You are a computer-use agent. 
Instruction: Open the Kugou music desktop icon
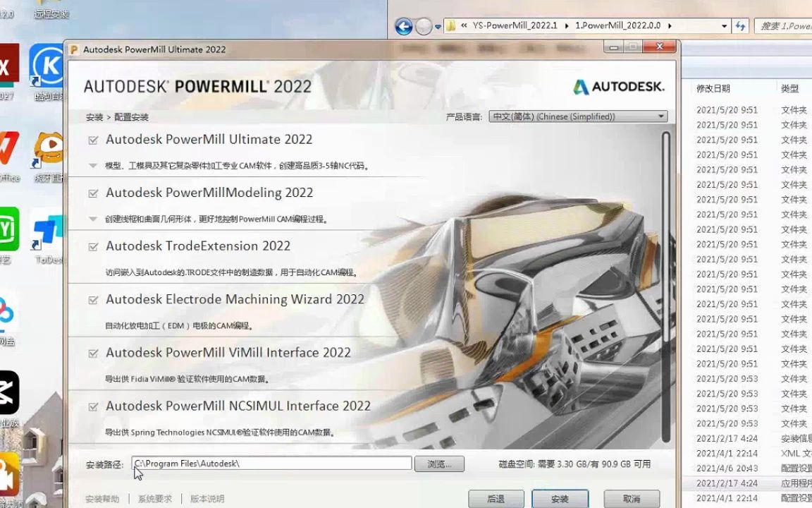(48, 71)
